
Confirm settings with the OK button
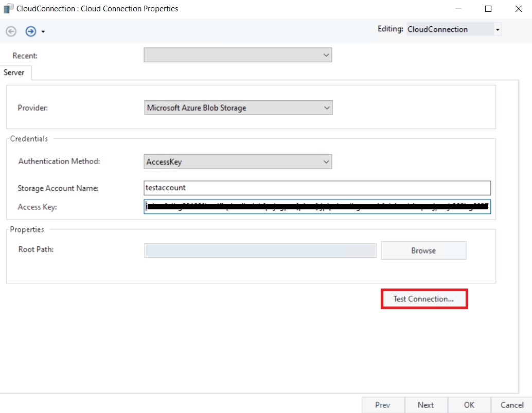point(469,405)
